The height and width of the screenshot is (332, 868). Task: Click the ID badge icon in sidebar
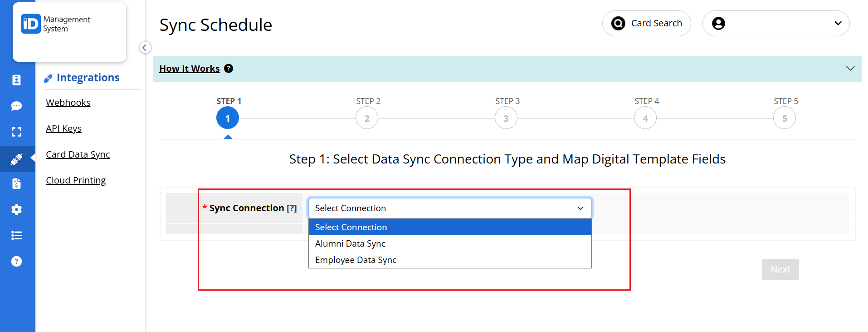point(17,80)
